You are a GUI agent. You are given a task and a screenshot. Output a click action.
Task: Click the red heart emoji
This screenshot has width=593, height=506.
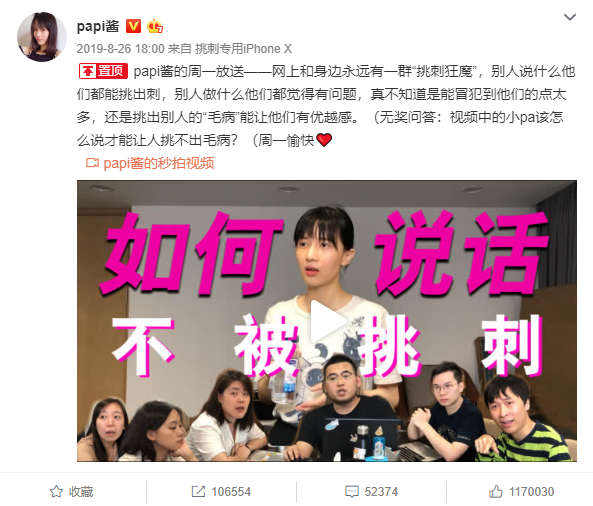pyautogui.click(x=324, y=140)
